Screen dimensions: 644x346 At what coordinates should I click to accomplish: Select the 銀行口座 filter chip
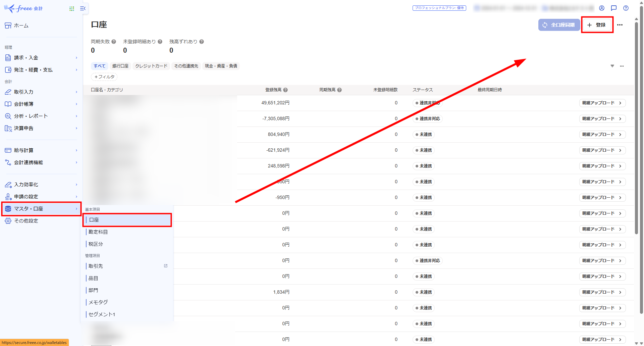120,66
